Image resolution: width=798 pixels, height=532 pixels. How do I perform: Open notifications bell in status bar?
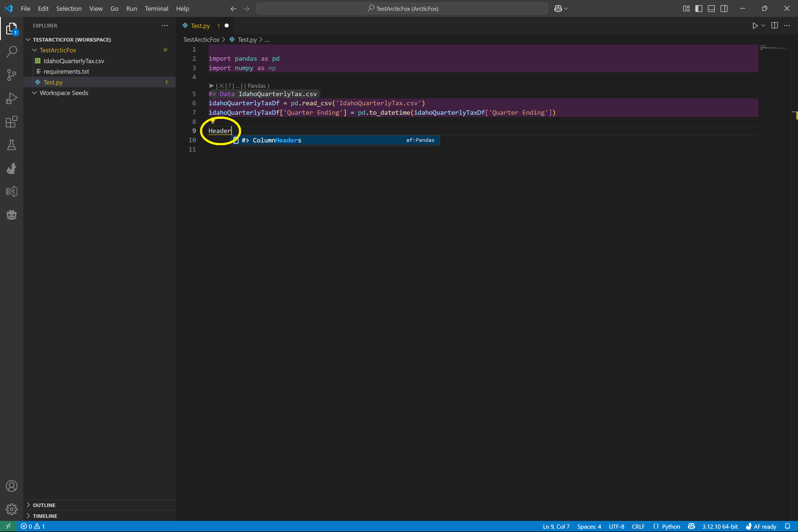click(x=788, y=526)
